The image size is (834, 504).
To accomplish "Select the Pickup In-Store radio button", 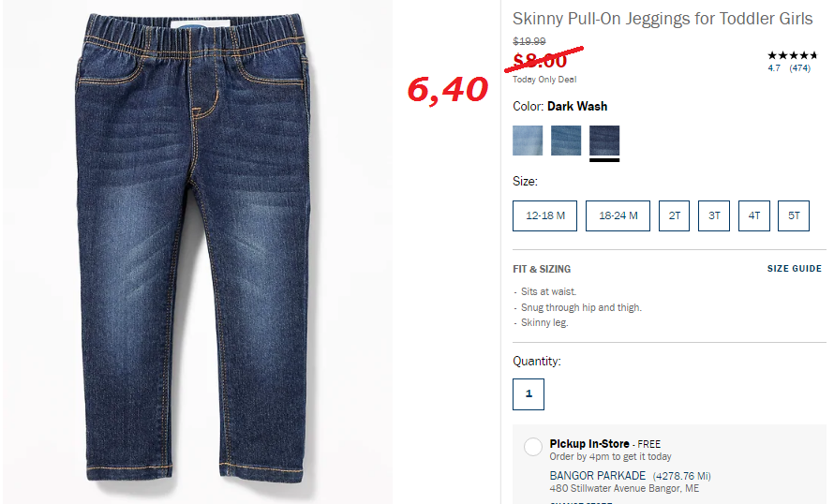I will pos(533,447).
